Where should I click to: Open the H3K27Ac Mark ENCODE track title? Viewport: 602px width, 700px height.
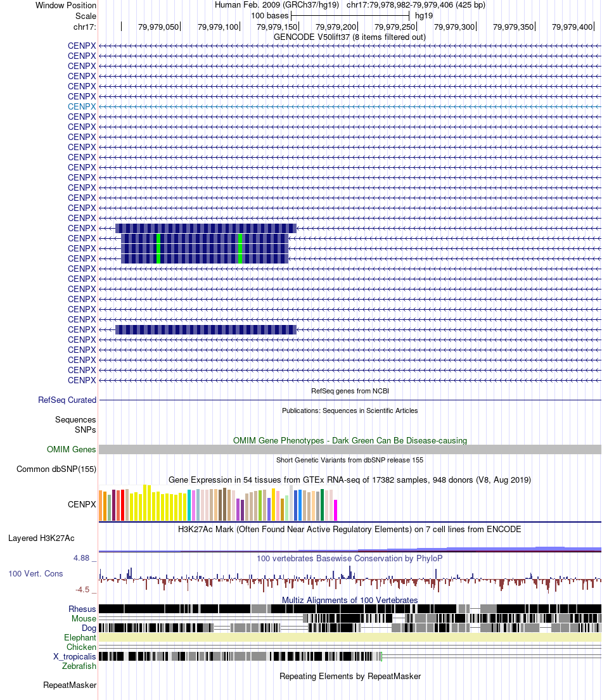point(350,530)
